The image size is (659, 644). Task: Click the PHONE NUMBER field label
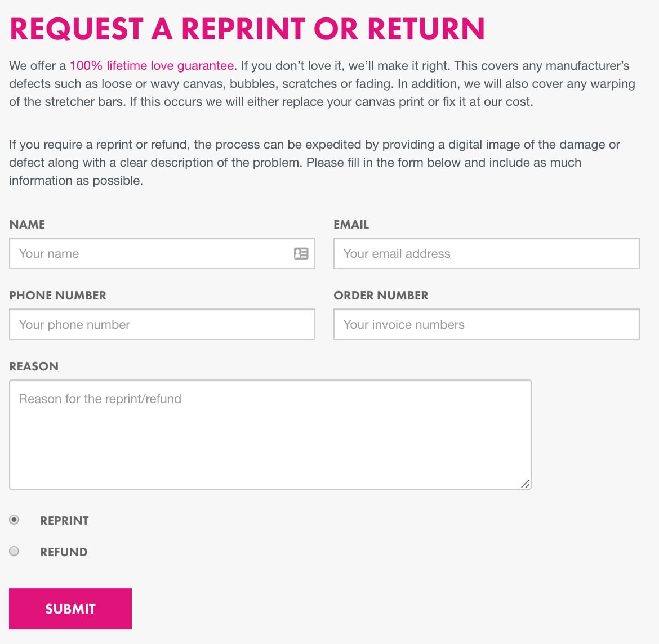coord(58,296)
